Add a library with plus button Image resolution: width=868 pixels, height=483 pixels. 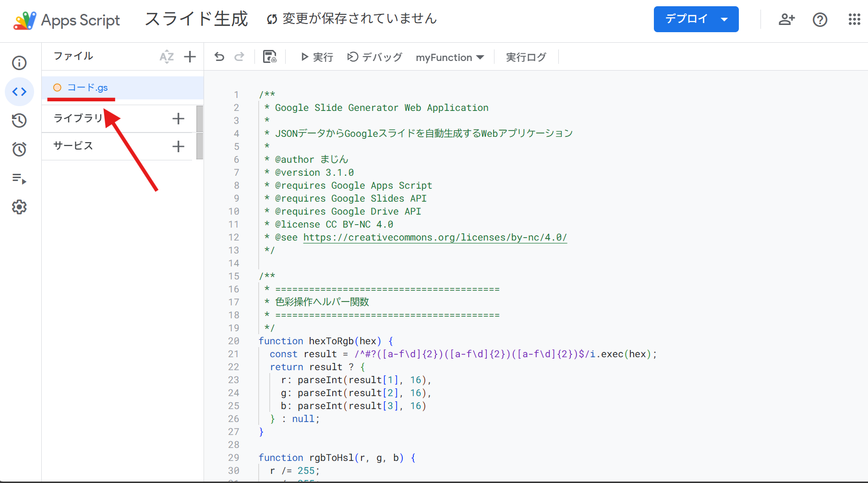click(178, 119)
